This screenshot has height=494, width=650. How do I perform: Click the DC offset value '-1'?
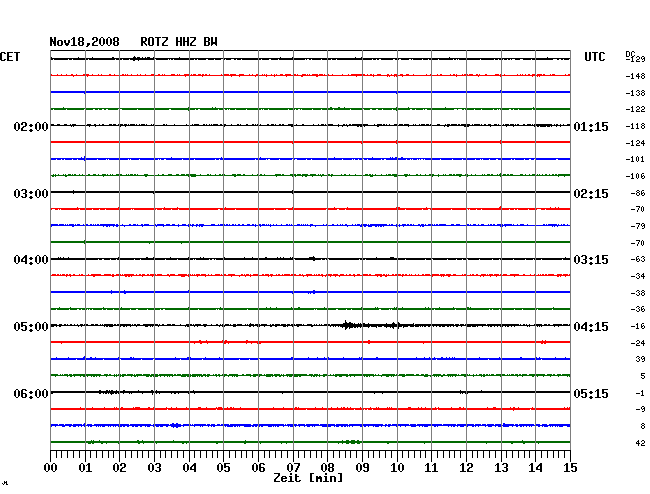pyautogui.click(x=640, y=393)
